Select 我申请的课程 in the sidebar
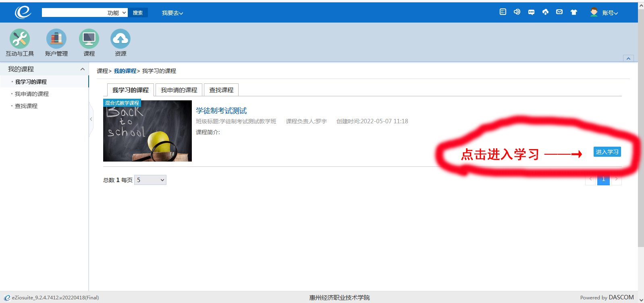 [x=32, y=94]
